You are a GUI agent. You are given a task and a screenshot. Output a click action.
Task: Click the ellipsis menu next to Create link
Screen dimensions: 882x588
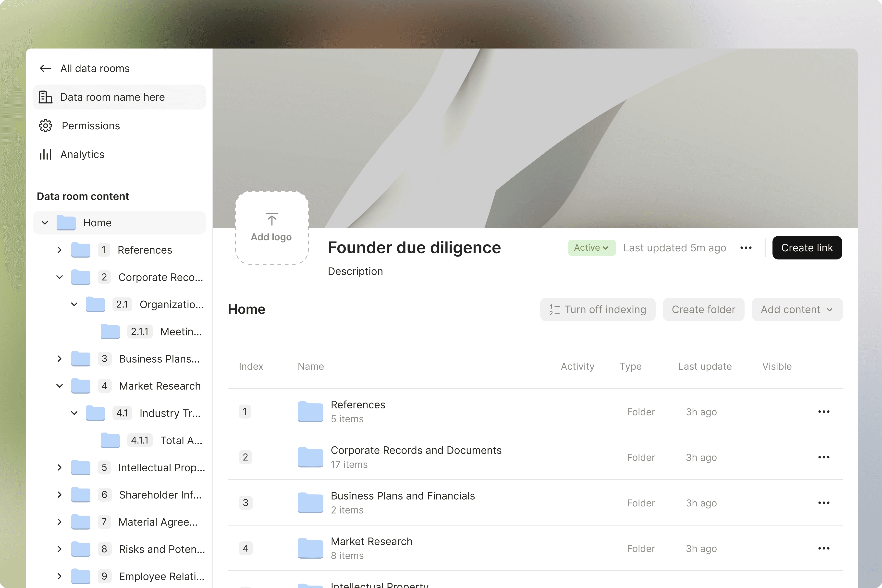coord(746,247)
